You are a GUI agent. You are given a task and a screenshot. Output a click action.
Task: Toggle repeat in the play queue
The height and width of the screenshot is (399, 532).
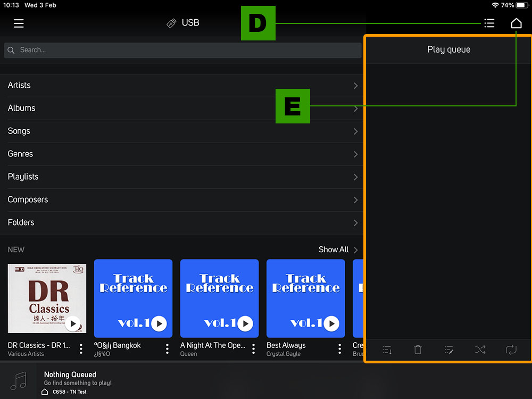pyautogui.click(x=511, y=350)
